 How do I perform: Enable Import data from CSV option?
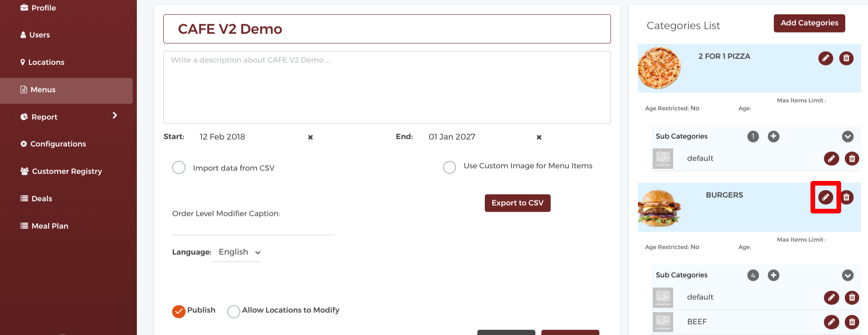click(179, 167)
